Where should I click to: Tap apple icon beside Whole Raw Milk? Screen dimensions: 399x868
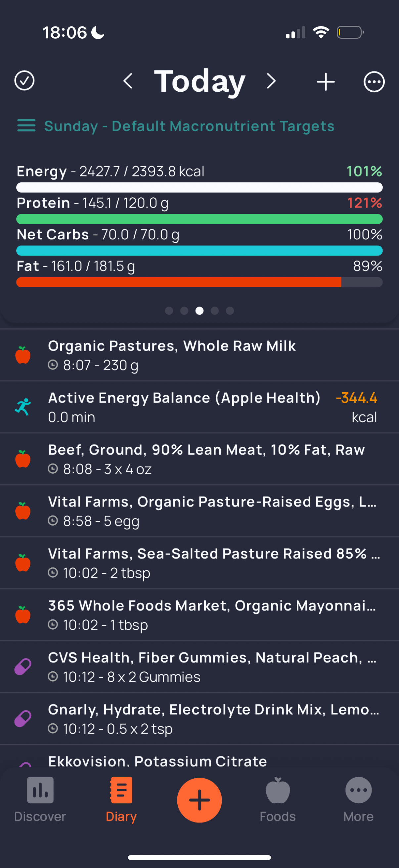23,355
